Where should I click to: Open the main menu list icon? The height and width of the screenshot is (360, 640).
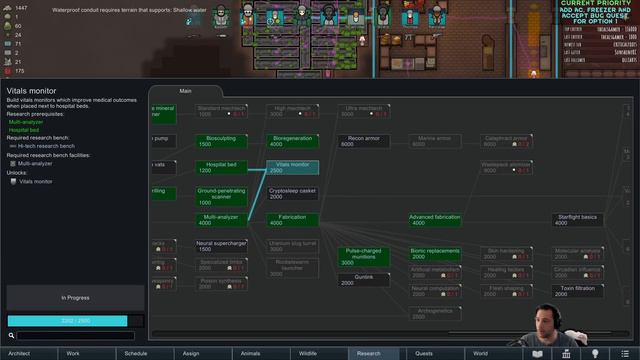[x=624, y=353]
